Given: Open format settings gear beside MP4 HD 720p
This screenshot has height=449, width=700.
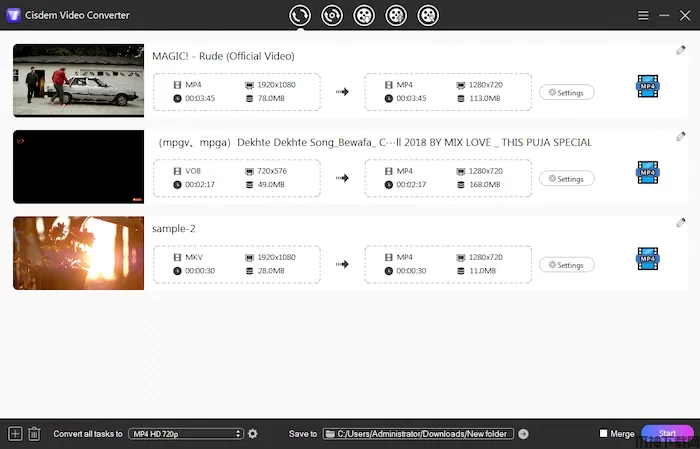Looking at the screenshot, I should pyautogui.click(x=253, y=433).
